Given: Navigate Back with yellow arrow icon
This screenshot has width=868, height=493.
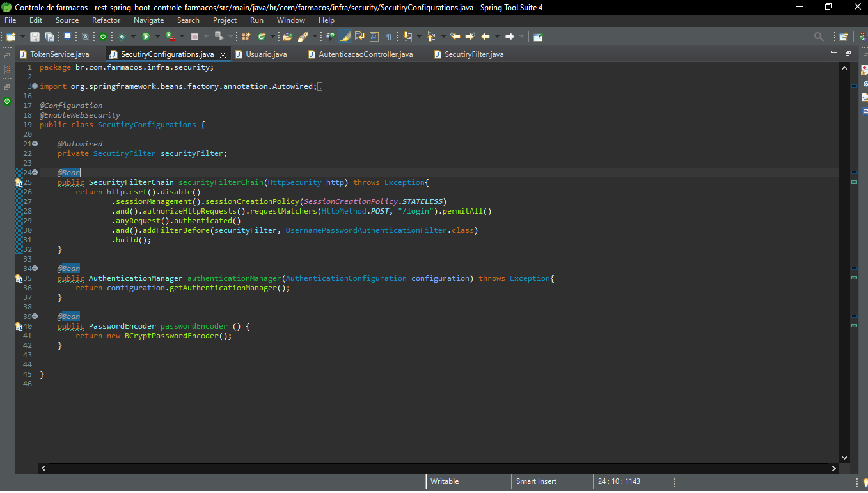Looking at the screenshot, I should 485,36.
